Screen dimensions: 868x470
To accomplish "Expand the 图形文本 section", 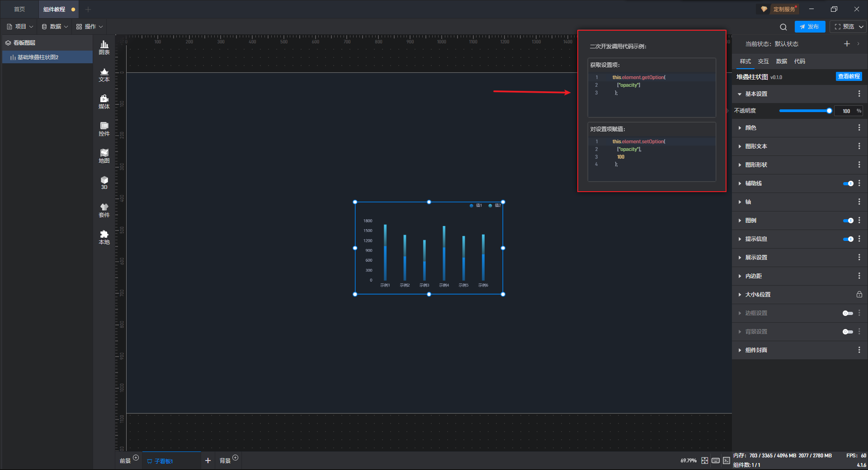I will [x=756, y=146].
